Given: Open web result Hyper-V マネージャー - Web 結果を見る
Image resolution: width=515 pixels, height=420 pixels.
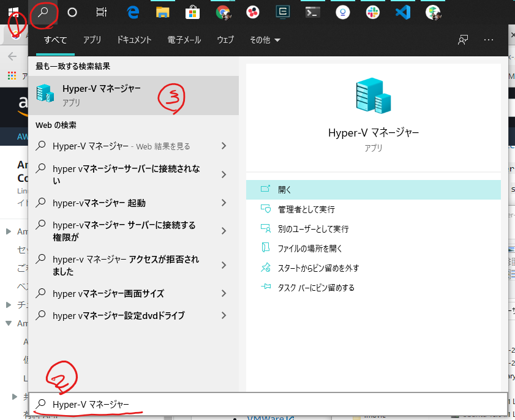Looking at the screenshot, I should coord(121,146).
